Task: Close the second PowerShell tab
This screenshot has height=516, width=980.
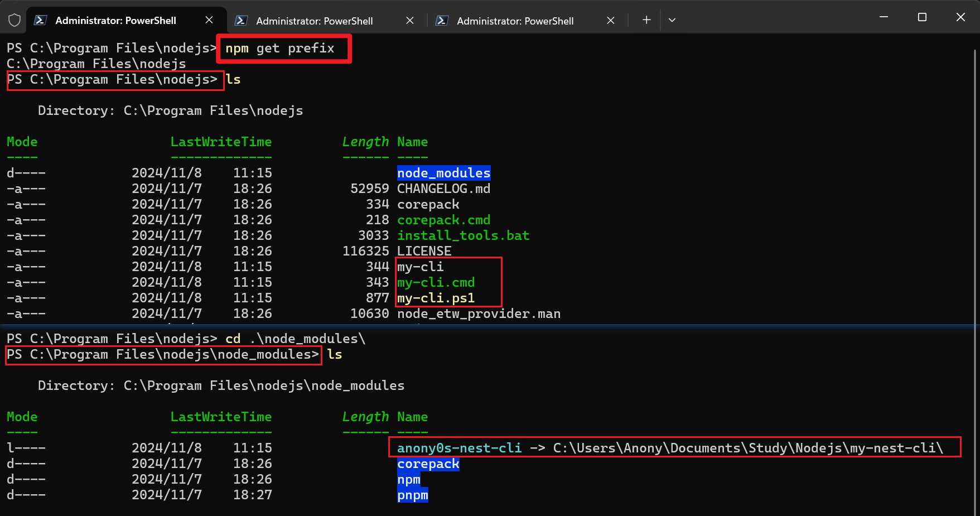Action: [410, 21]
